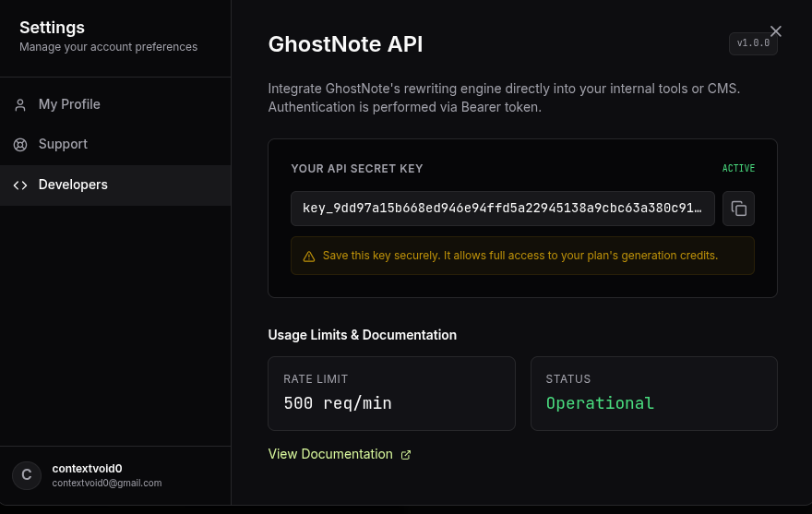812x514 pixels.
Task: Open the Support settings section
Action: (115, 145)
